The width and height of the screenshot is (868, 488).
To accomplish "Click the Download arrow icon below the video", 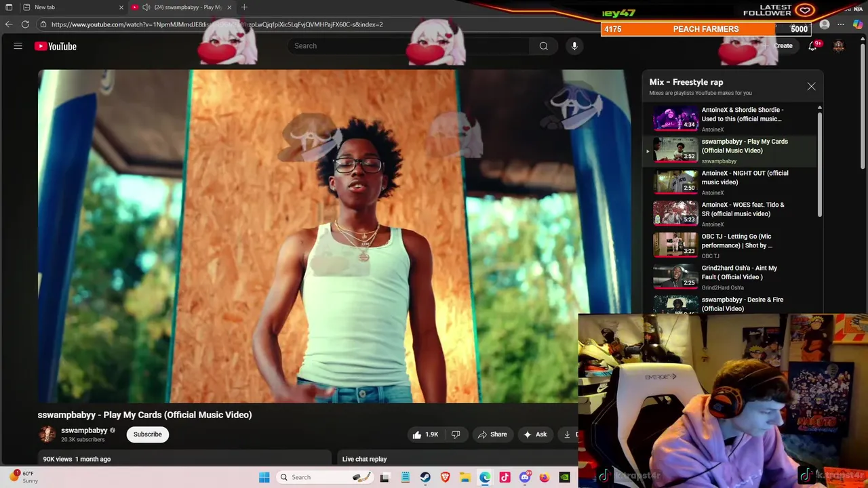I will (568, 434).
